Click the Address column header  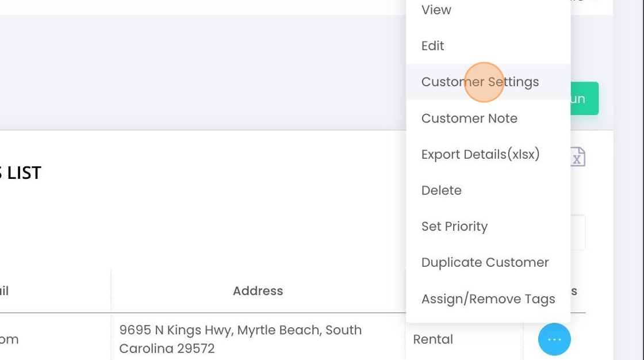coord(258,291)
